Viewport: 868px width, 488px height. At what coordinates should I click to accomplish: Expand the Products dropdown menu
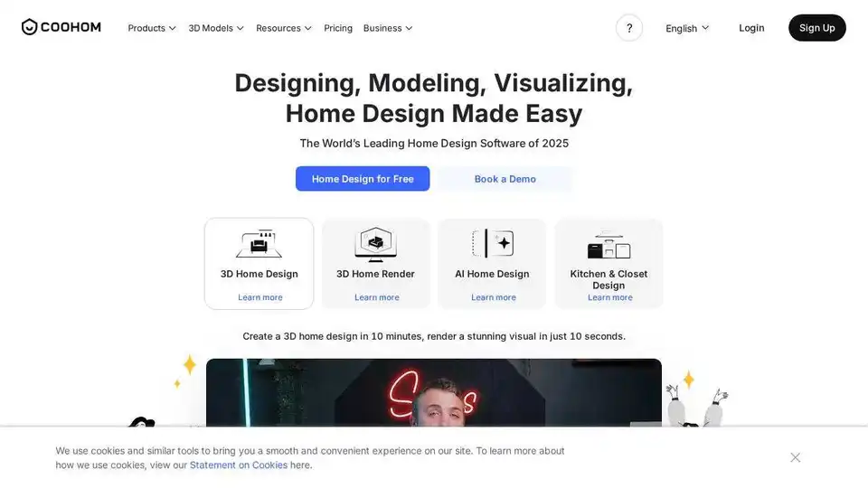click(x=152, y=28)
